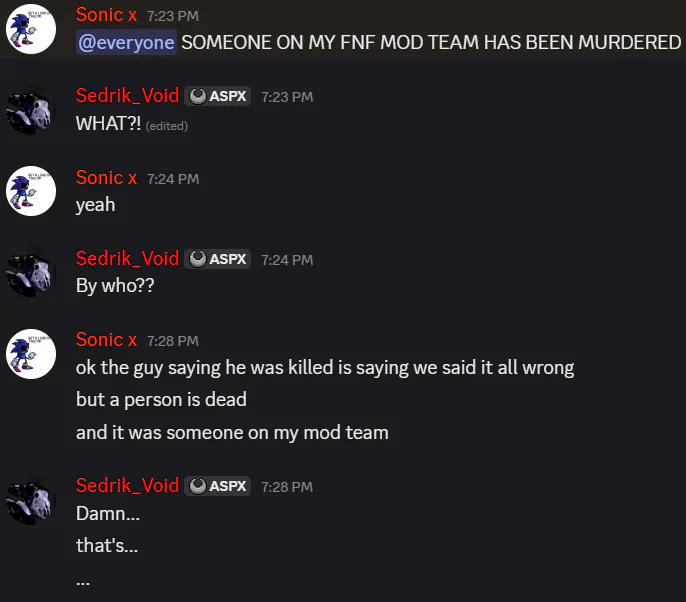The height and width of the screenshot is (602, 686).
Task: Click Sedrik_Void username above "WHAT?!"
Action: tap(127, 96)
